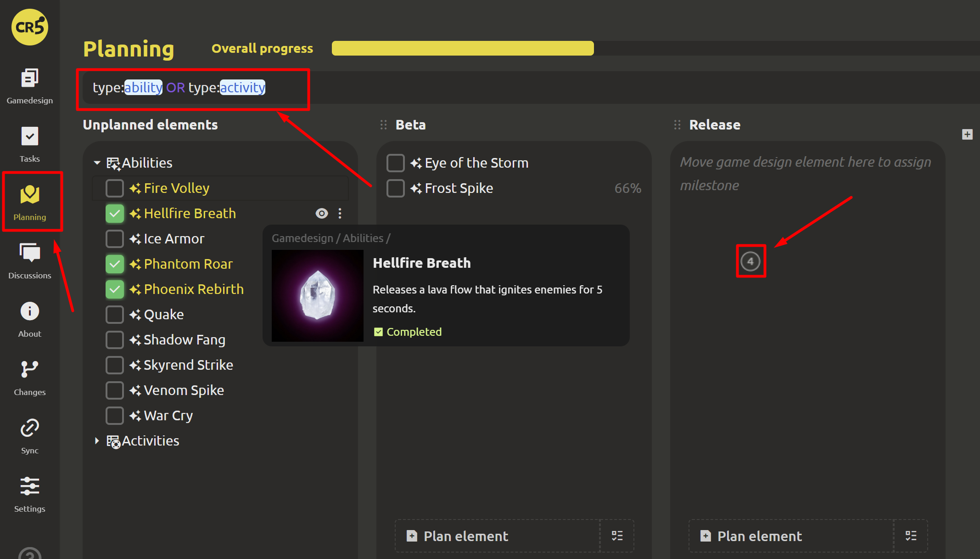Image resolution: width=980 pixels, height=559 pixels.
Task: Expand the Activities tree group
Action: point(97,441)
